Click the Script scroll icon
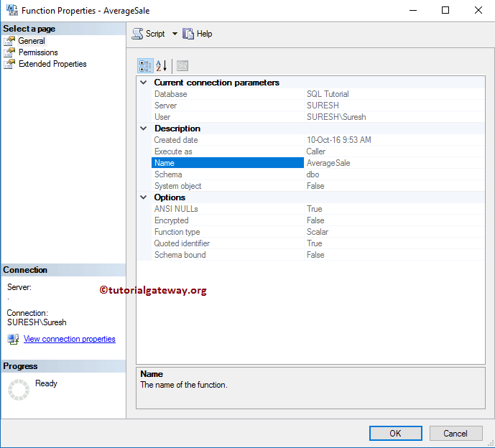495x448 pixels. 137,34
